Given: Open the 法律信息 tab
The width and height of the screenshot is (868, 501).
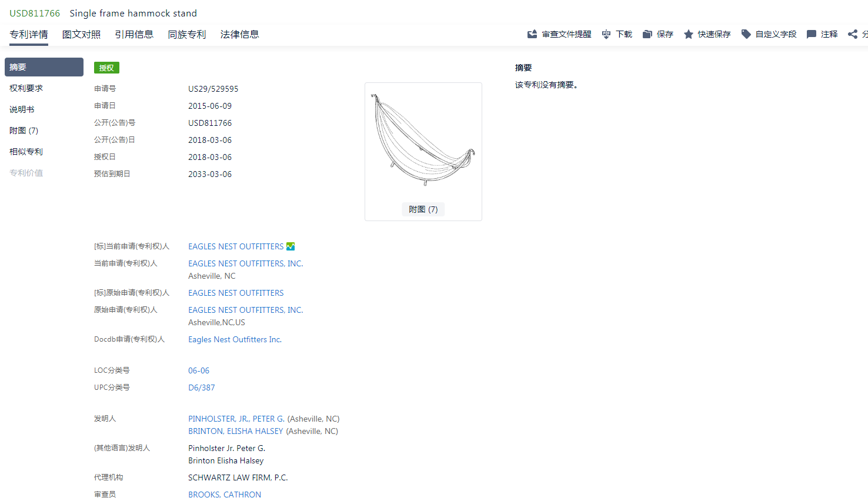Looking at the screenshot, I should [240, 35].
